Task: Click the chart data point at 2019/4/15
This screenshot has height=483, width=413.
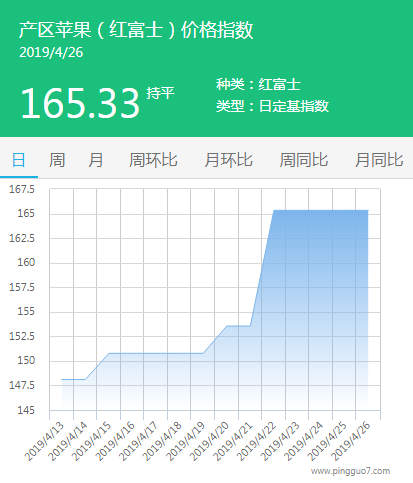Action: tap(109, 353)
